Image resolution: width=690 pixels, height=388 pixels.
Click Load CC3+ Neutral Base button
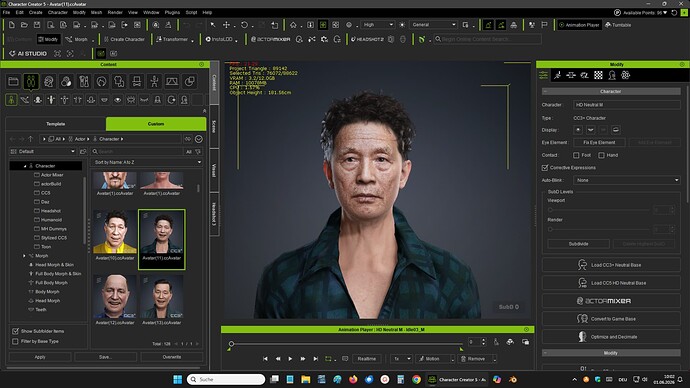[x=611, y=265]
